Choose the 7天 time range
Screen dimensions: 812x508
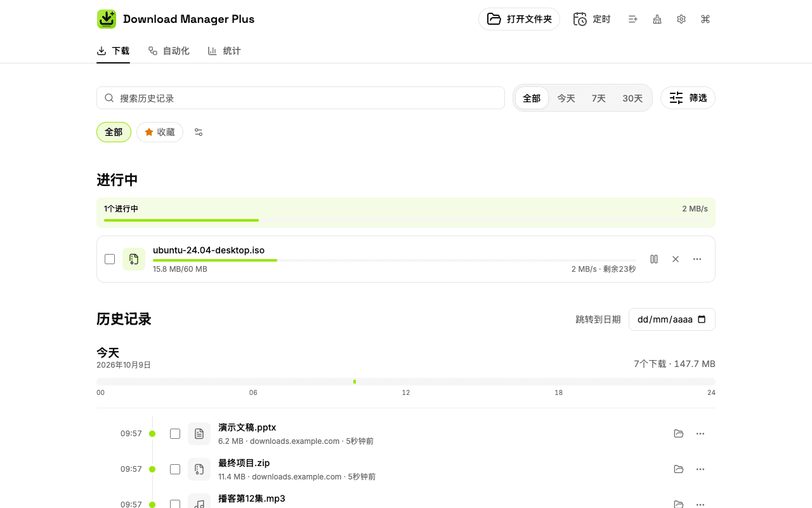[x=599, y=98]
